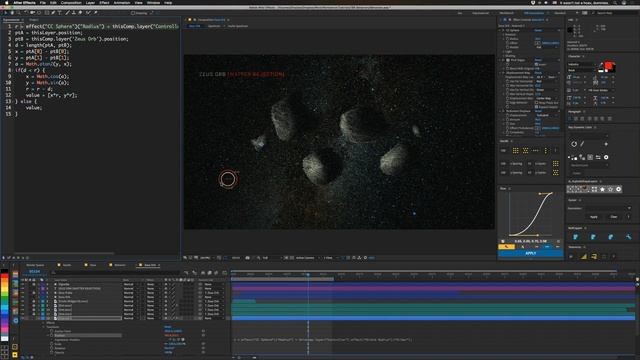Image resolution: width=640 pixels, height=360 pixels.
Task: Click first yellow dot grid alignment icon
Action: click(516, 151)
